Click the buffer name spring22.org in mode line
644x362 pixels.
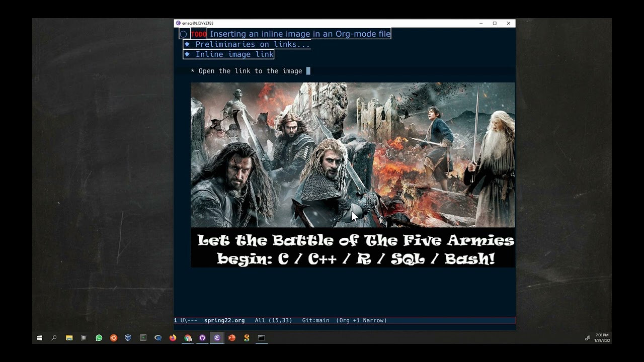(224, 320)
